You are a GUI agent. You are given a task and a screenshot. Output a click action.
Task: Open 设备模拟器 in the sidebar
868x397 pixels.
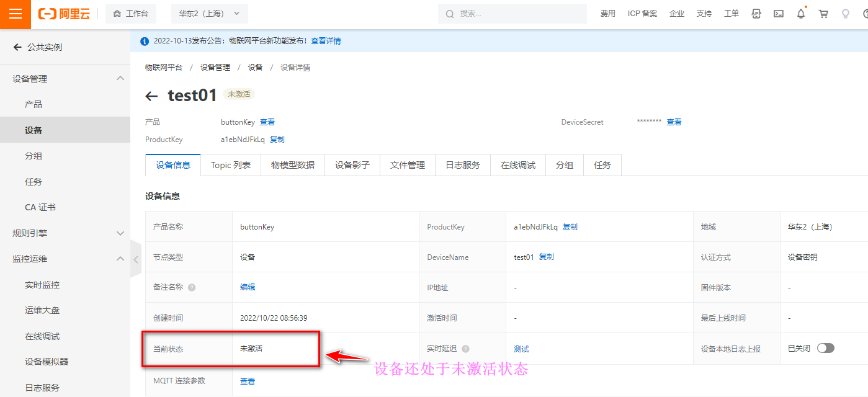coord(47,362)
